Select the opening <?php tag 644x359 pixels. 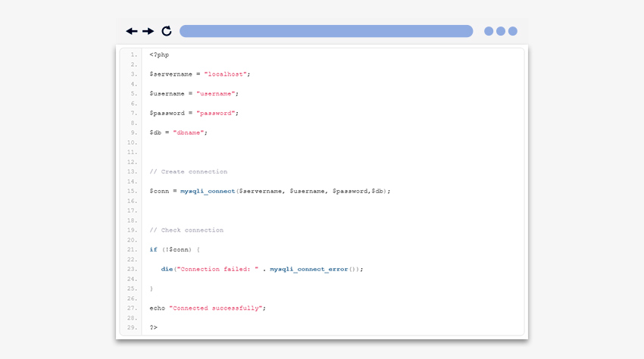click(159, 55)
